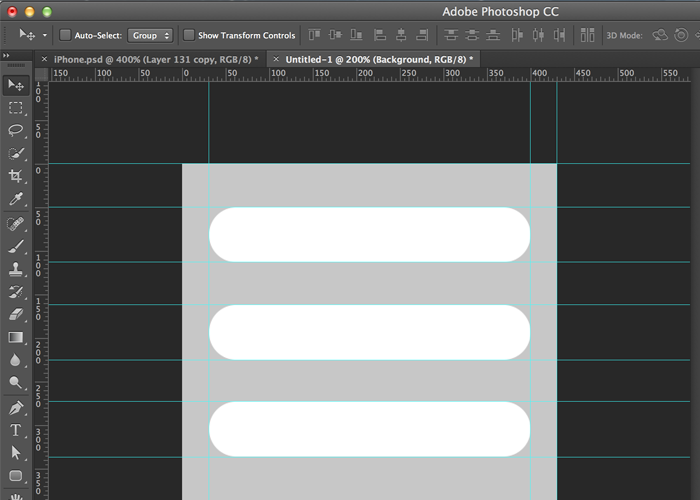700x500 pixels.
Task: Select the Brush tool
Action: [x=16, y=246]
